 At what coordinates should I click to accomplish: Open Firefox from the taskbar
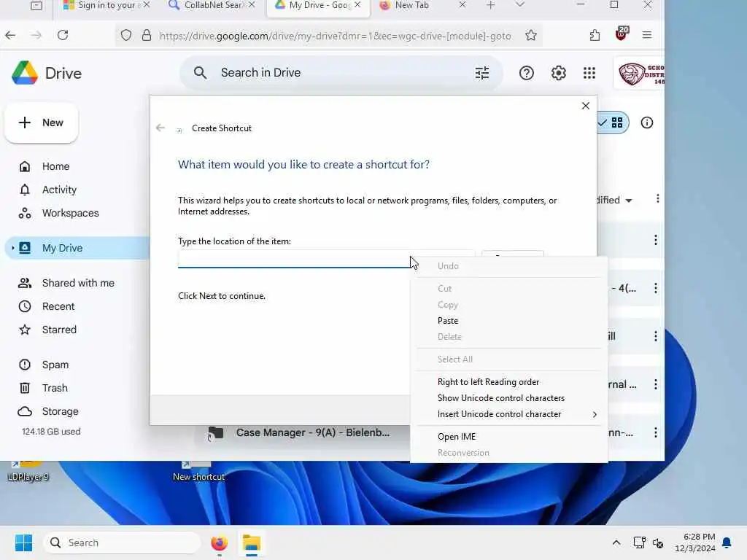[x=219, y=542]
